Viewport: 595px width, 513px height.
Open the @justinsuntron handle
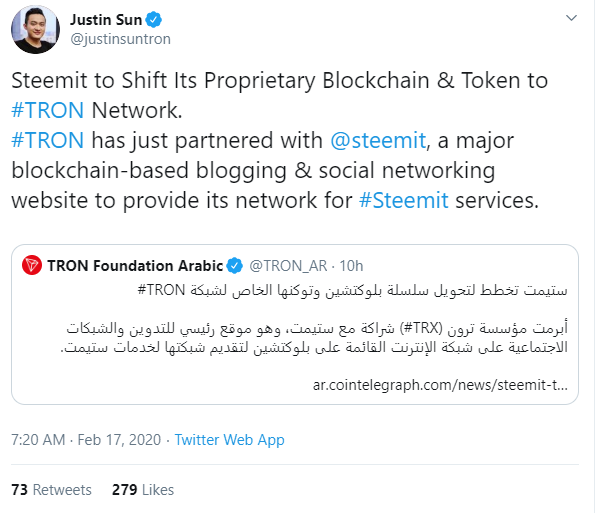pyautogui.click(x=121, y=39)
